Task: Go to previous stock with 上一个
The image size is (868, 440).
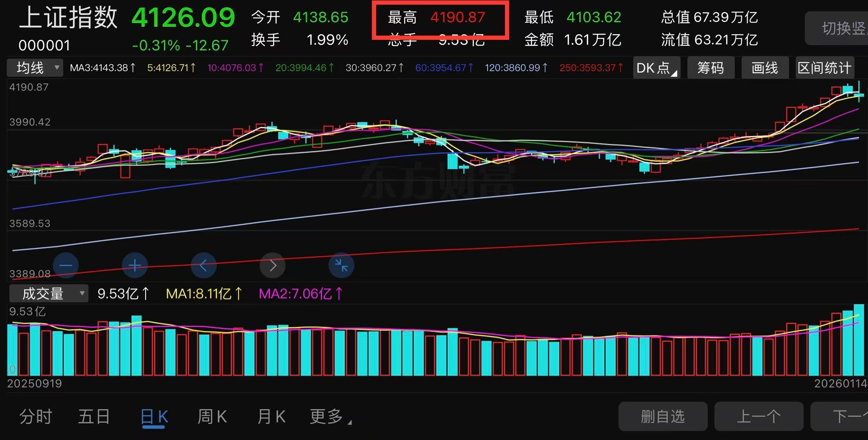Action: pyautogui.click(x=759, y=417)
